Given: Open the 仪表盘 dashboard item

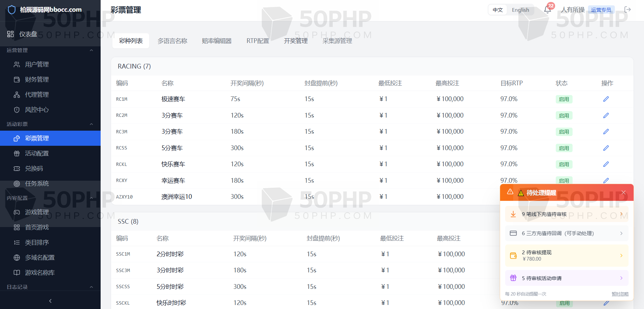Looking at the screenshot, I should click(50, 34).
